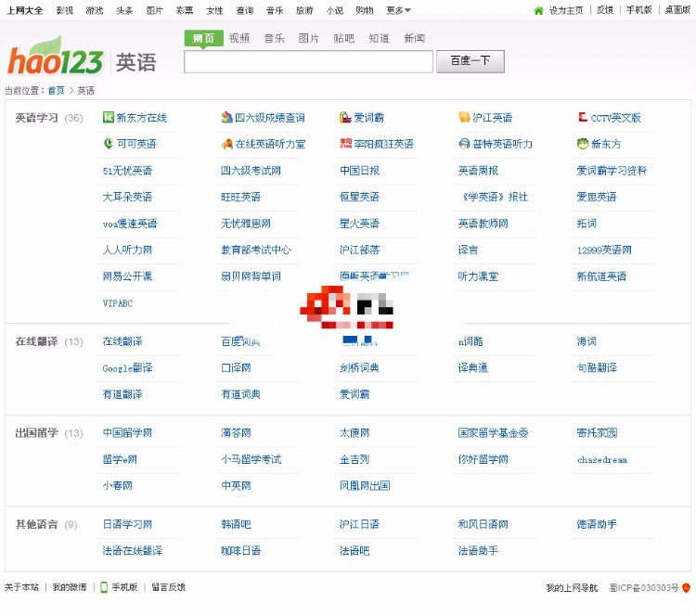This screenshot has width=696, height=616.
Task: Open the 新航道英语 link
Action: tap(601, 276)
